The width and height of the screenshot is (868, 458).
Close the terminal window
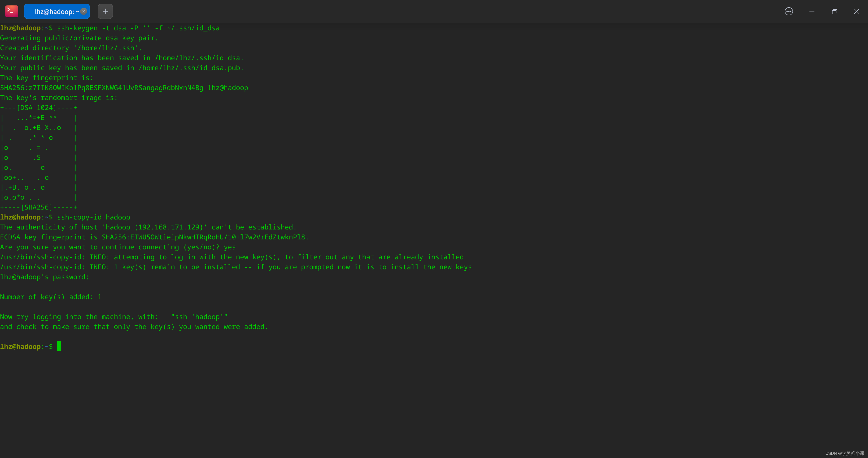[x=856, y=12]
